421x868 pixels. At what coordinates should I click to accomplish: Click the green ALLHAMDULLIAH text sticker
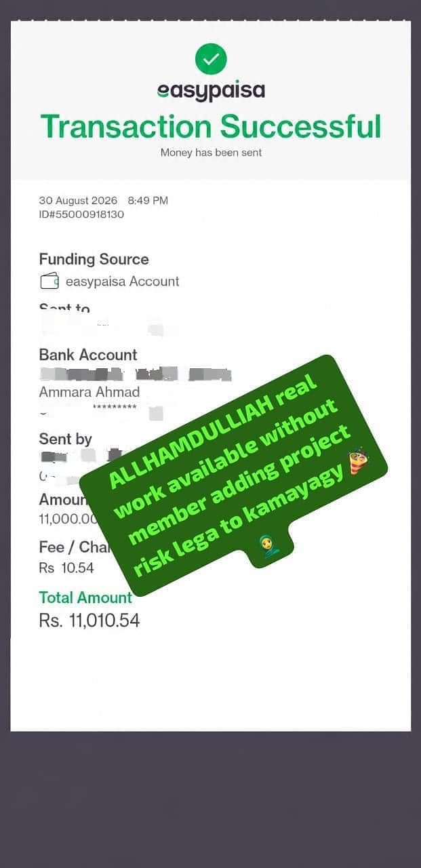(234, 474)
